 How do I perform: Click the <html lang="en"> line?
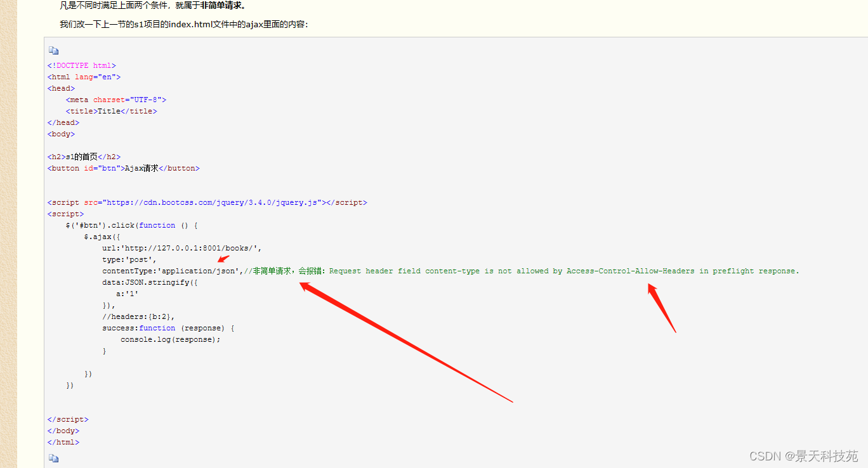[84, 77]
